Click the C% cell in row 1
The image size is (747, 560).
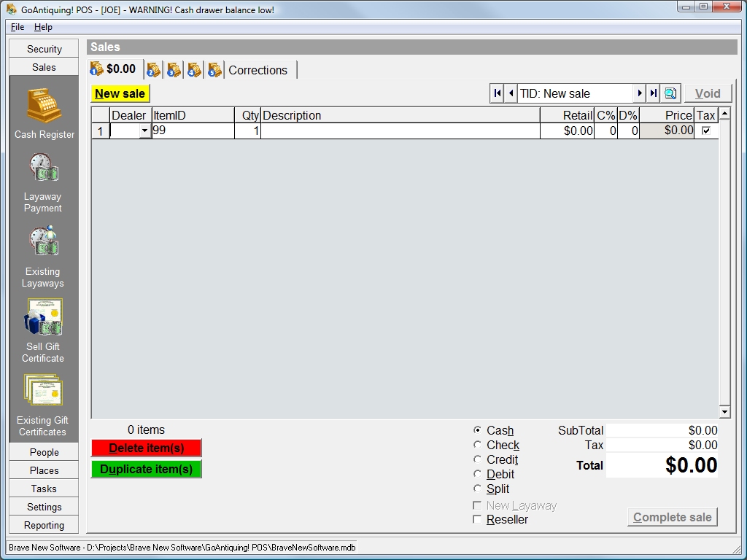[606, 131]
